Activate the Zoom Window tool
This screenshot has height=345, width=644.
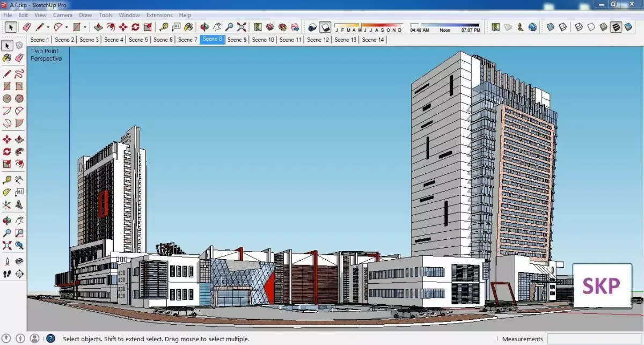[19, 233]
